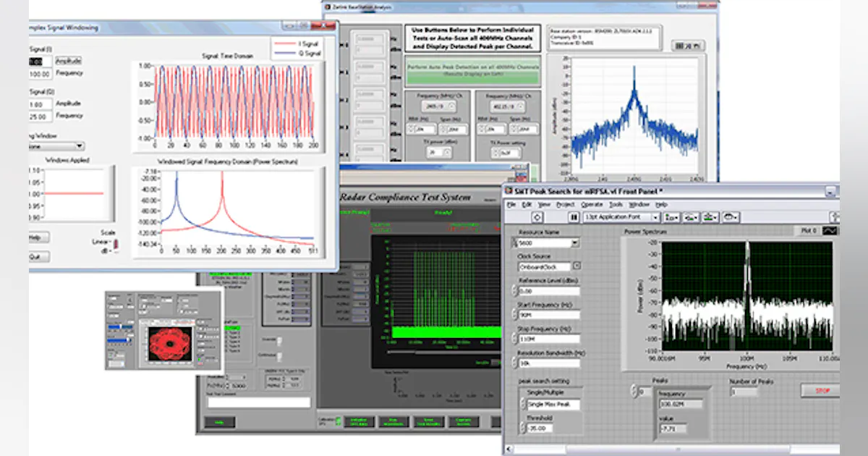
Task: Open the File menu in Peak Search window
Action: coord(511,205)
